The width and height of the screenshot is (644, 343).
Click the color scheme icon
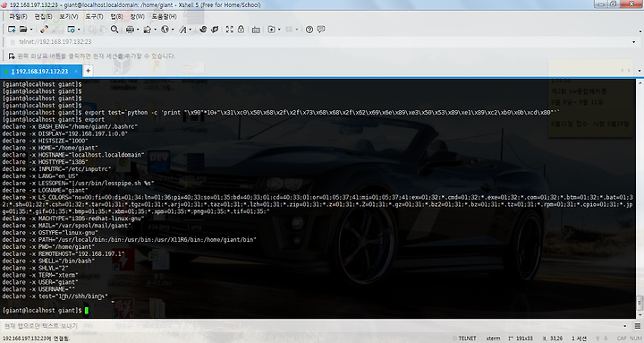[x=147, y=30]
